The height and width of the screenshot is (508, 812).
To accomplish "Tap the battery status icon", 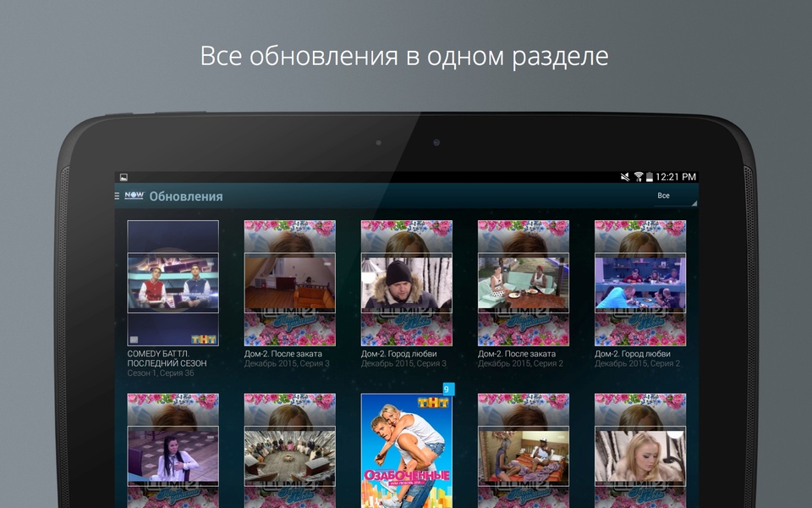I will point(650,177).
